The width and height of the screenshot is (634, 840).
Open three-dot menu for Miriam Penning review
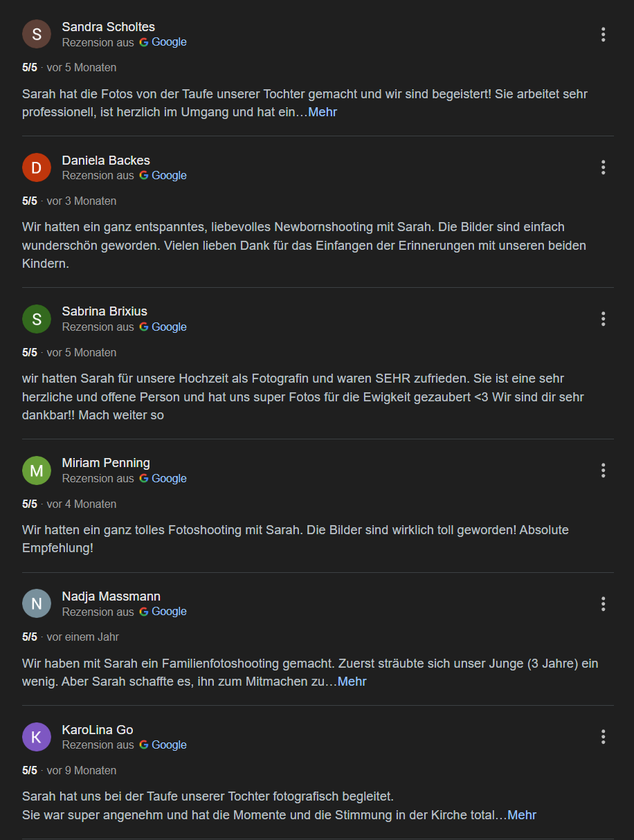coord(603,471)
